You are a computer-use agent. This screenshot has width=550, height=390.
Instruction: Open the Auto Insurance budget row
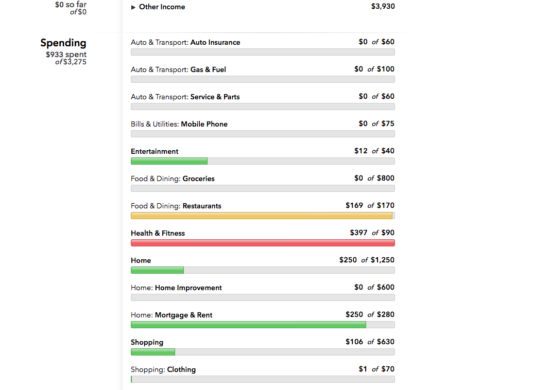point(263,47)
